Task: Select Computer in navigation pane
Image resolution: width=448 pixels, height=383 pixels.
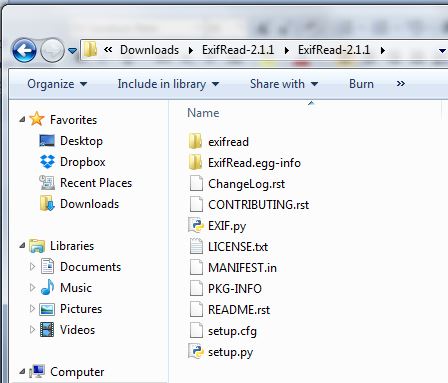Action: click(x=77, y=372)
